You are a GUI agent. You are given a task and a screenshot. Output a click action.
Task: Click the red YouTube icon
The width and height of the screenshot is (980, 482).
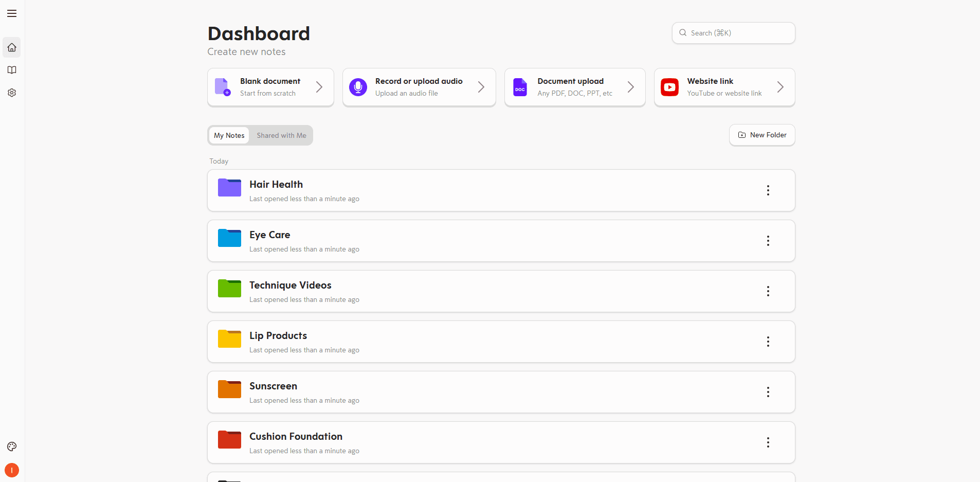[x=669, y=87]
